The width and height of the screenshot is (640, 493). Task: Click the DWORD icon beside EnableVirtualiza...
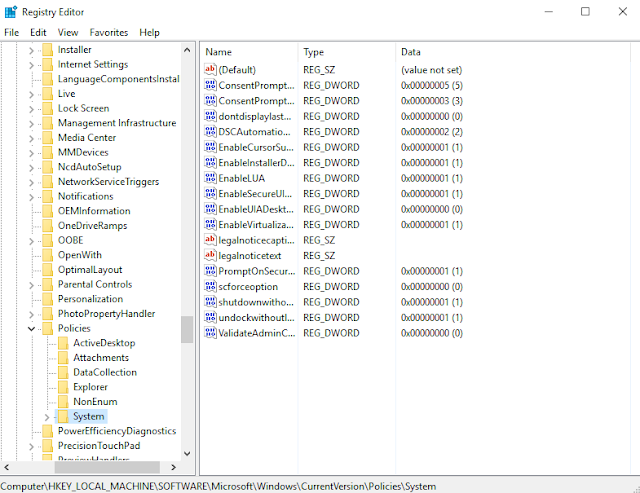coord(210,224)
